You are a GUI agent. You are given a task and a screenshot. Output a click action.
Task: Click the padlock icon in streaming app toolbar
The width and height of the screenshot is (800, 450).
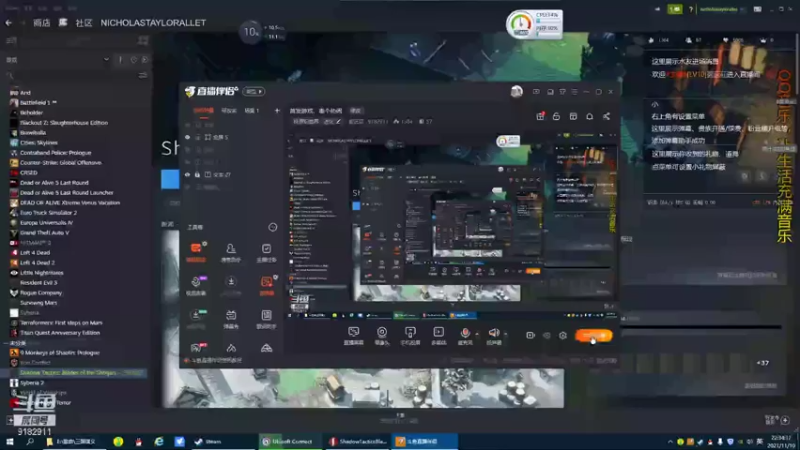tap(556, 116)
